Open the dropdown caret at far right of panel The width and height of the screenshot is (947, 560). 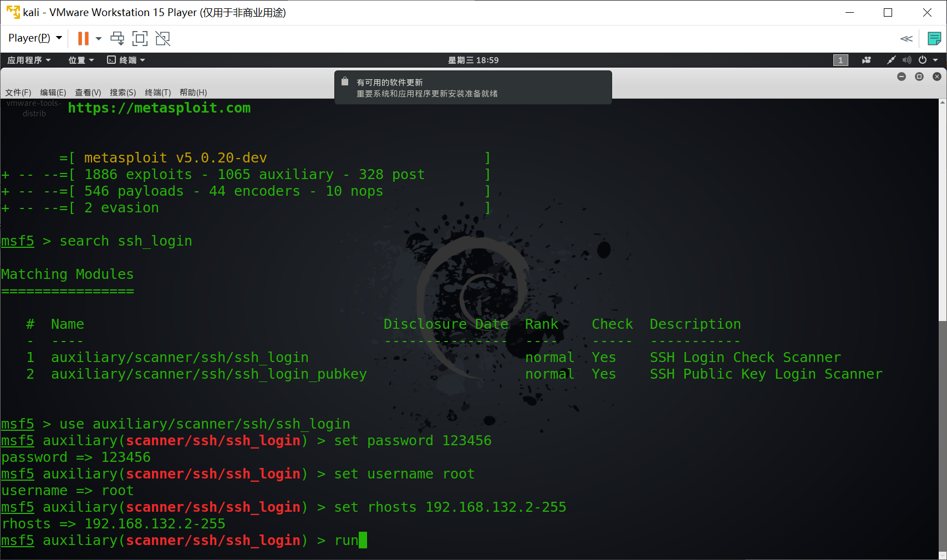(x=935, y=60)
